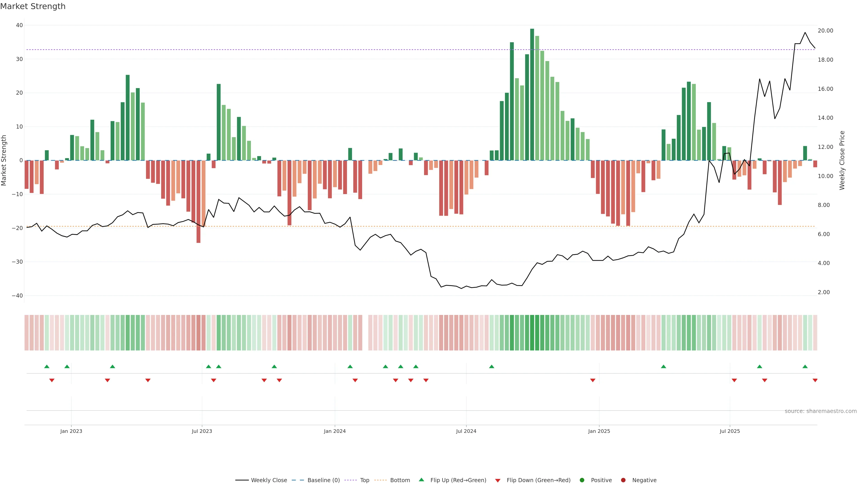Viewport: 868px width, 488px height.
Task: Click Flip Down red triangle legend icon
Action: [498, 481]
